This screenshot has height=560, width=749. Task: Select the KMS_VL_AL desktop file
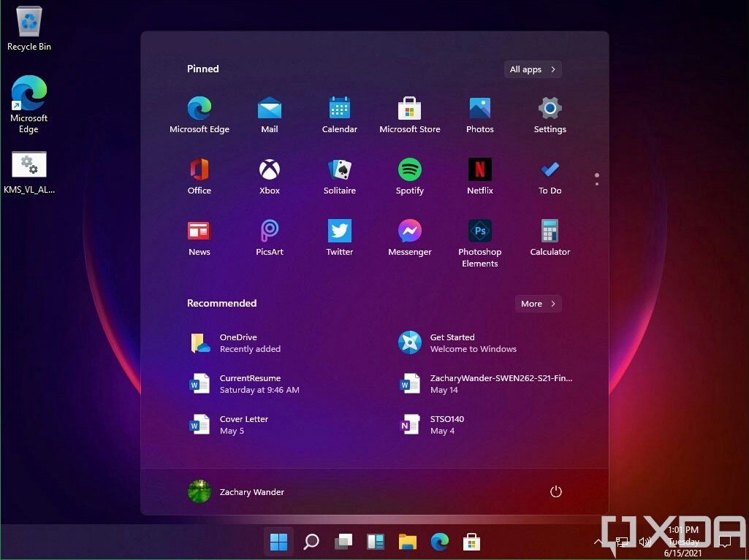click(x=29, y=172)
